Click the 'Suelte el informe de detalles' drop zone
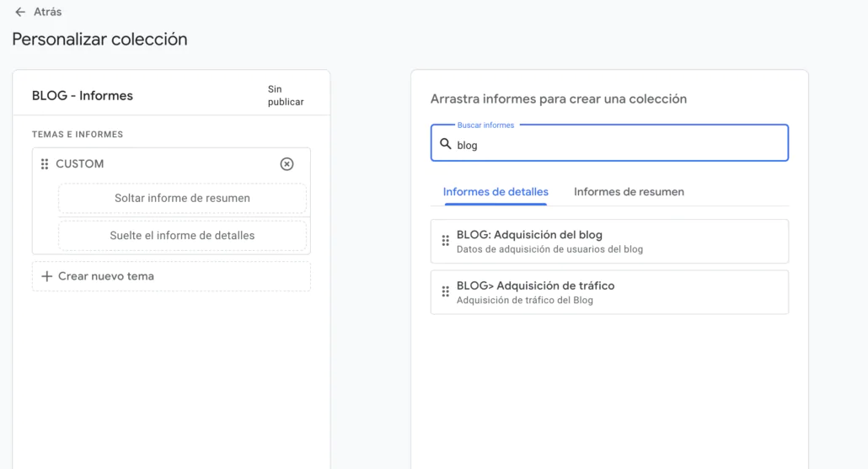 [x=182, y=236]
